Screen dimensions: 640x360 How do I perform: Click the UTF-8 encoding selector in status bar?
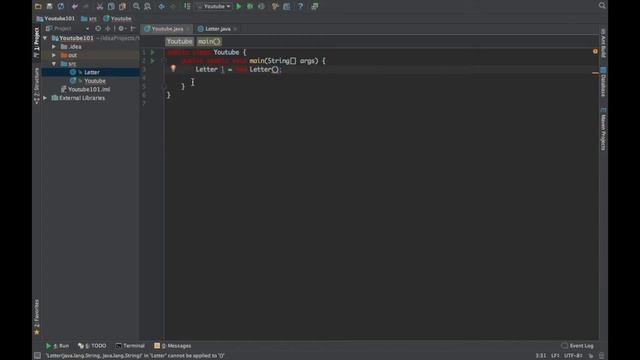573,356
